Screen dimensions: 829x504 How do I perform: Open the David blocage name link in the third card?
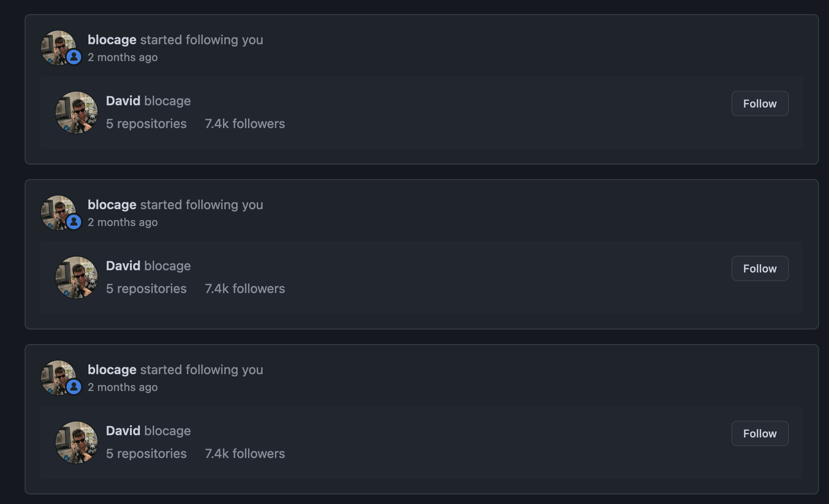[x=148, y=431]
